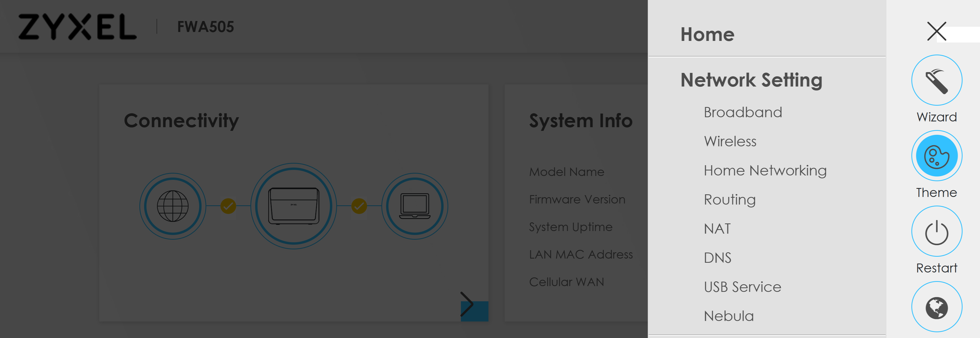Click the globe language icon
This screenshot has width=980, height=338.
(936, 307)
